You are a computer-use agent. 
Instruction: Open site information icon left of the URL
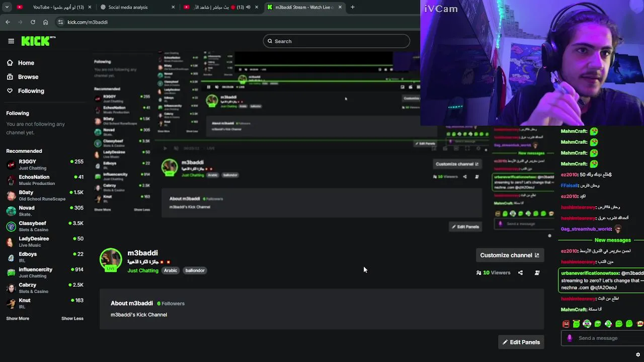[60, 22]
